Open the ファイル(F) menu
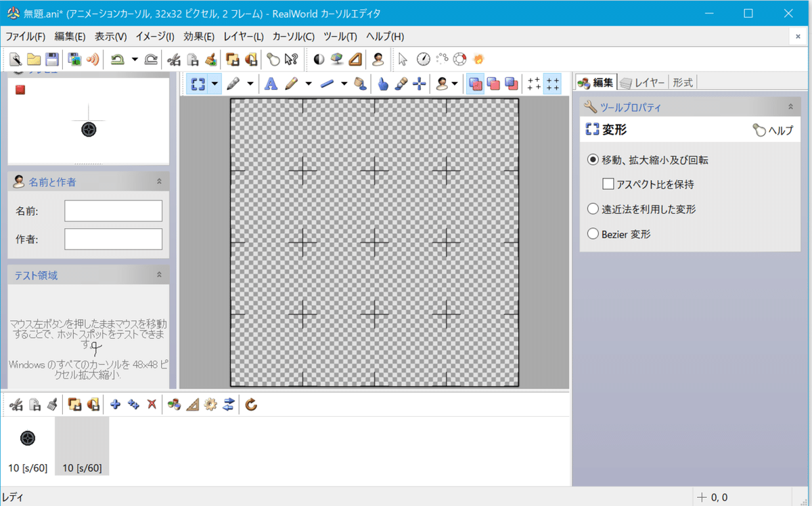The height and width of the screenshot is (506, 812). (x=25, y=37)
